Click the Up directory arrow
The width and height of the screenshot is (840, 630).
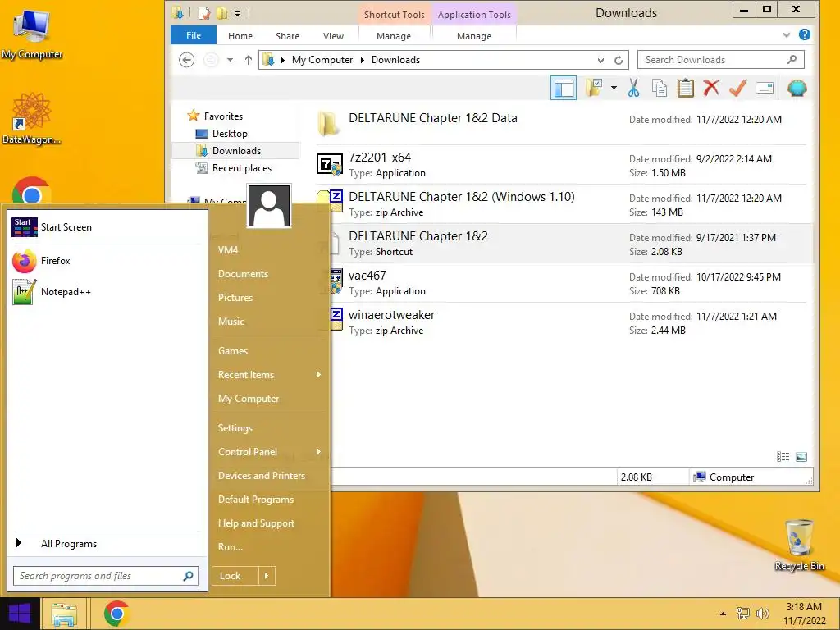[x=248, y=59]
